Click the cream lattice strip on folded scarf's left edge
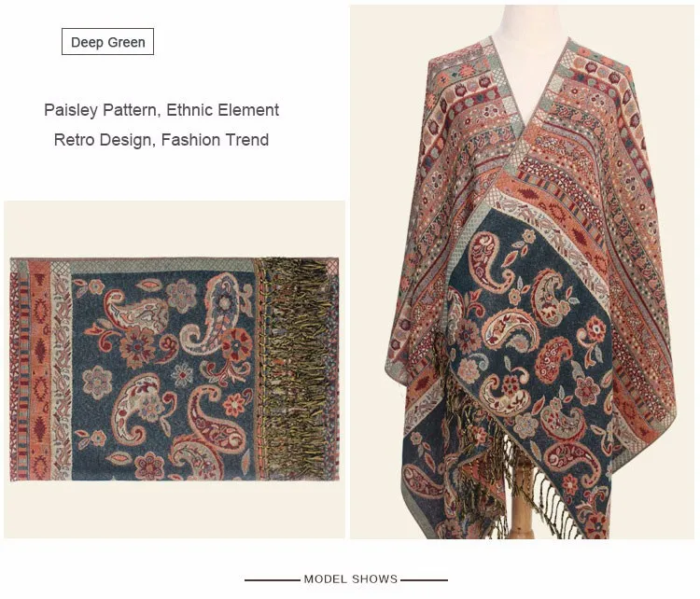 click(61, 370)
